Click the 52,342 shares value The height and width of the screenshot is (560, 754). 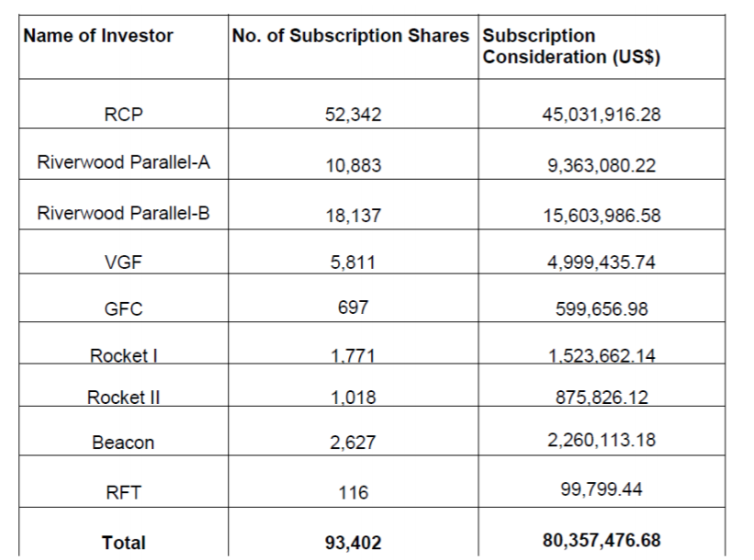(x=353, y=116)
